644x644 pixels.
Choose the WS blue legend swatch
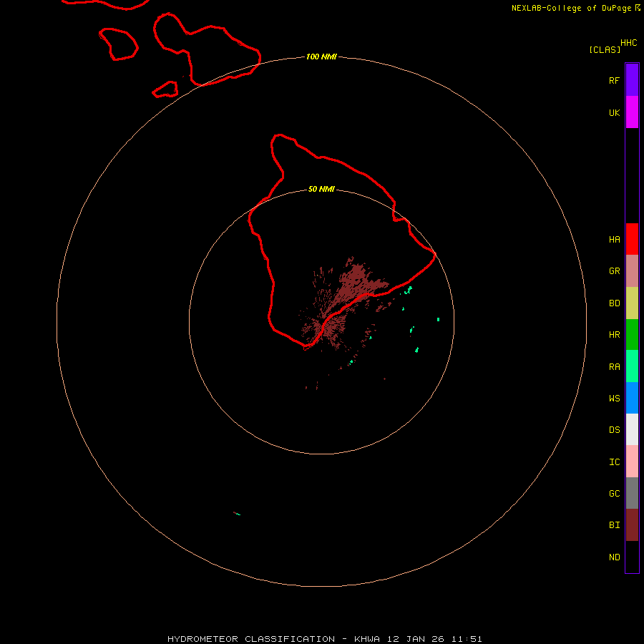(632, 398)
